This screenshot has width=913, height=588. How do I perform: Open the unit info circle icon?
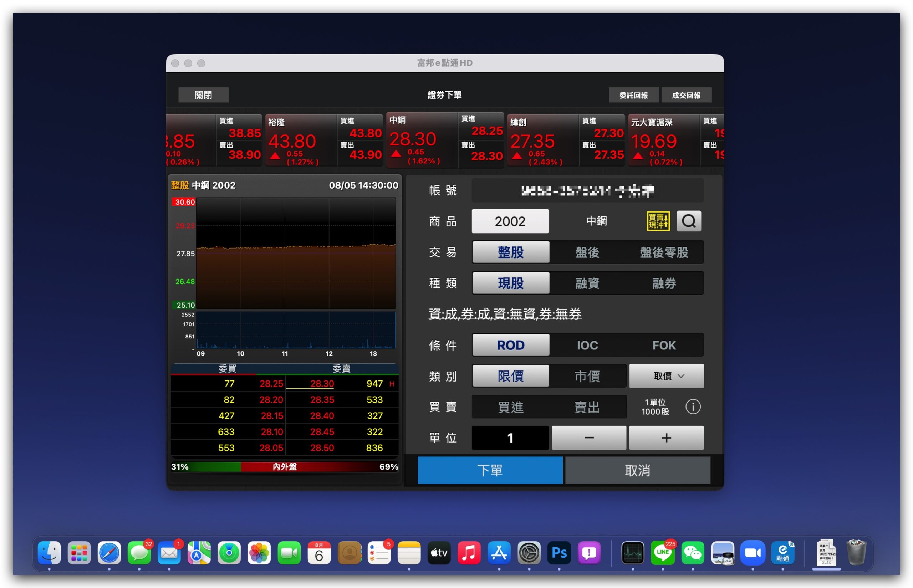click(693, 407)
